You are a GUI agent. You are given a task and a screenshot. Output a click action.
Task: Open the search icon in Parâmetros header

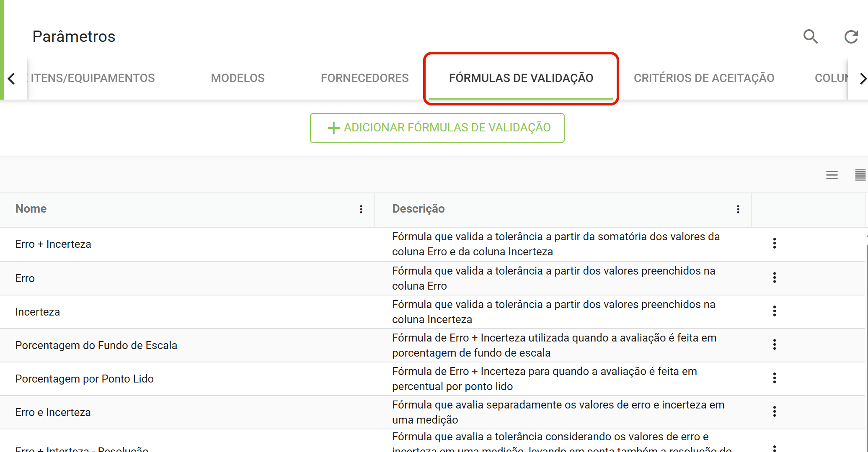pyautogui.click(x=811, y=36)
